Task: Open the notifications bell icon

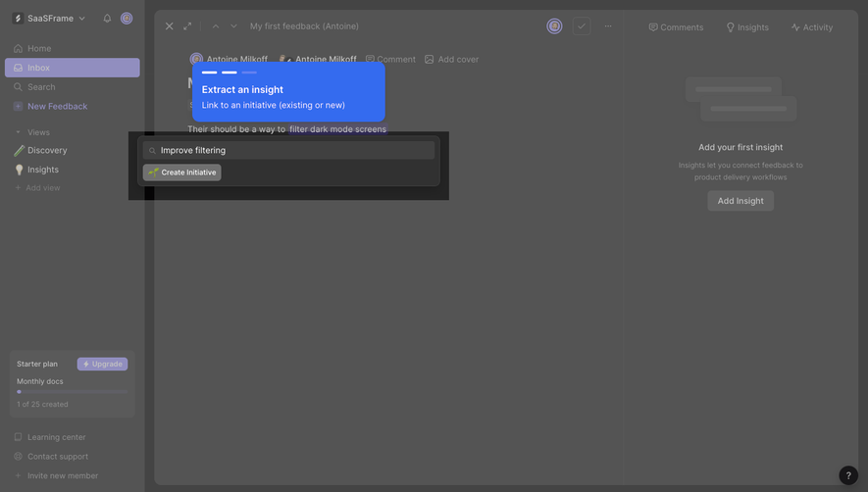Action: tap(107, 19)
